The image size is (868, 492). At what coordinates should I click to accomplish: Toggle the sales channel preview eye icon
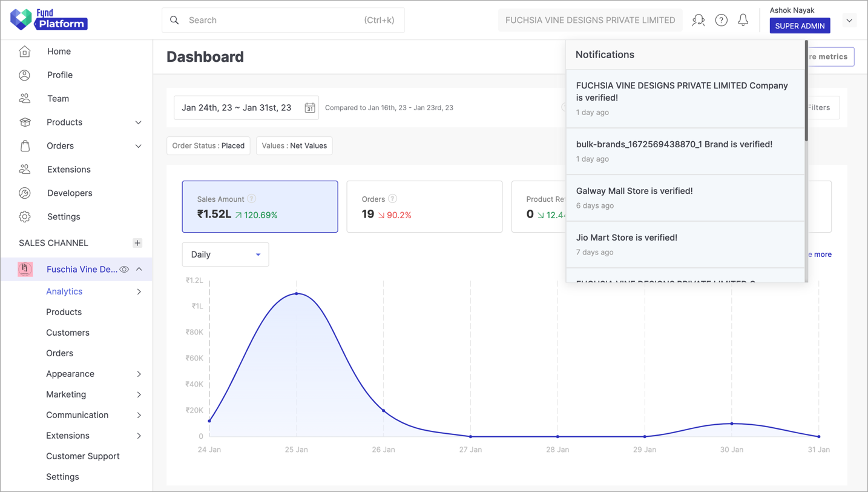[124, 270]
